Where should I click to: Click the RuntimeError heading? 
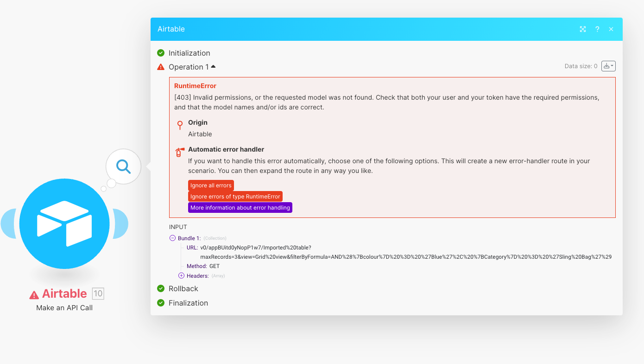[195, 86]
